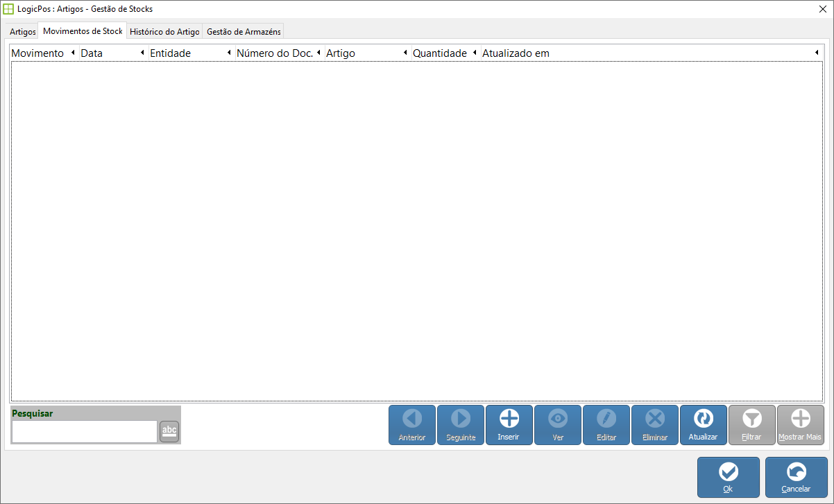
Task: Click the Mostrar Mais plus icon
Action: tap(801, 419)
